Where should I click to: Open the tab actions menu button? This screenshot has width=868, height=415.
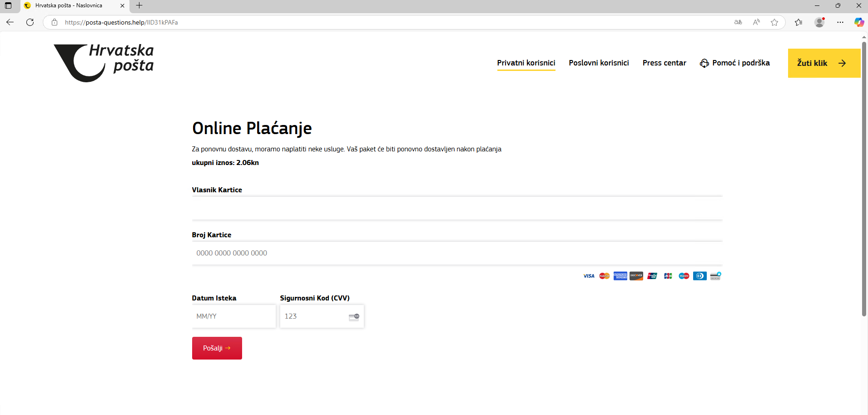pos(8,5)
